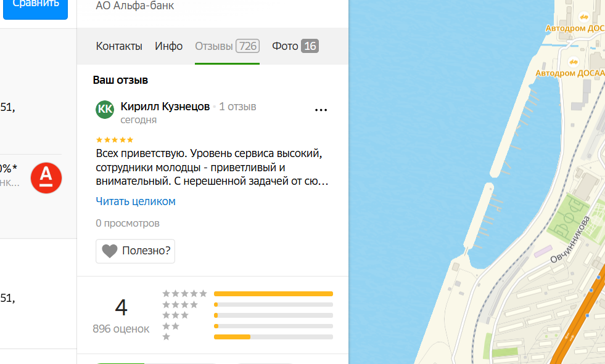Image resolution: width=605 pixels, height=364 pixels.
Task: Click the review text body
Action: pyautogui.click(x=212, y=167)
